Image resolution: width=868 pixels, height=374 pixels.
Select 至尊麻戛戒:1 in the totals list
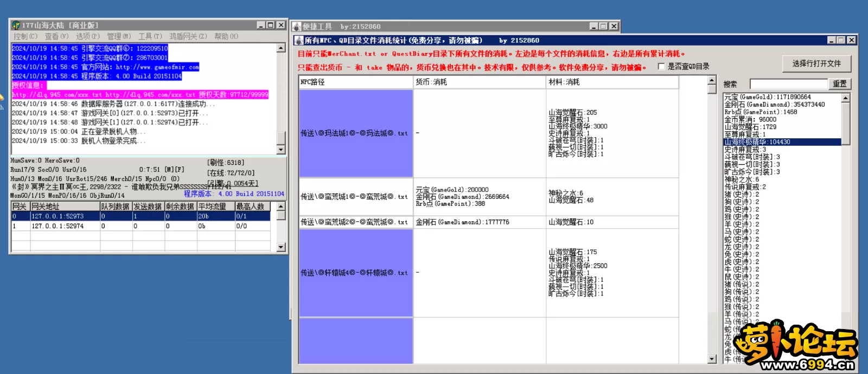782,134
